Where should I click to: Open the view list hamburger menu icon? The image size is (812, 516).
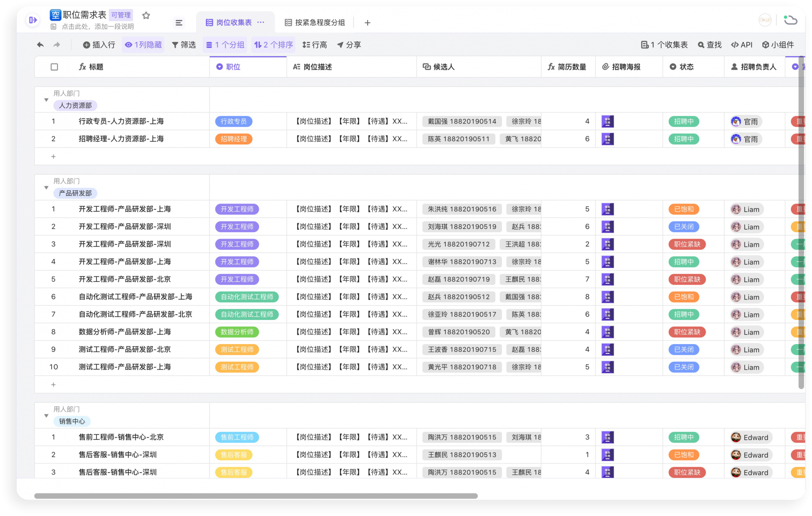[179, 23]
